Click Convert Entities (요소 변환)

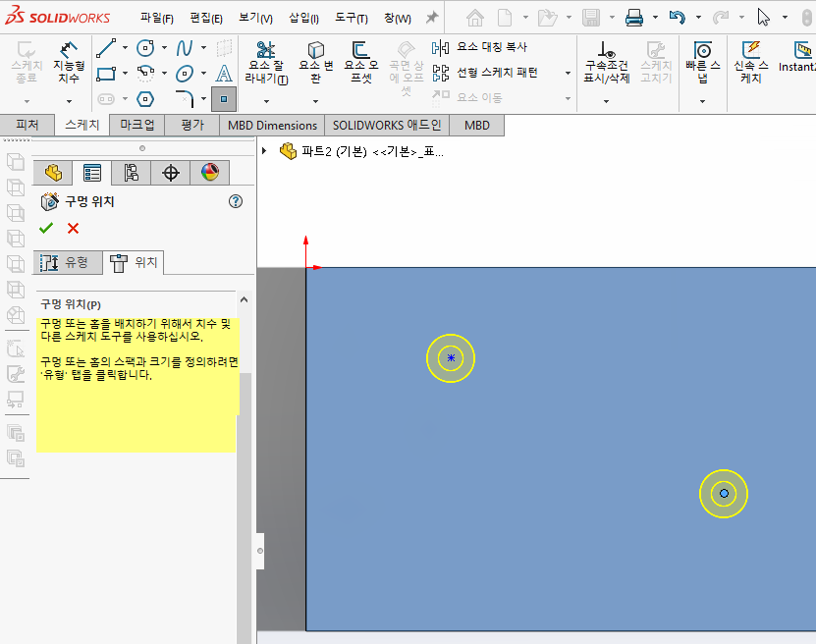(315, 63)
